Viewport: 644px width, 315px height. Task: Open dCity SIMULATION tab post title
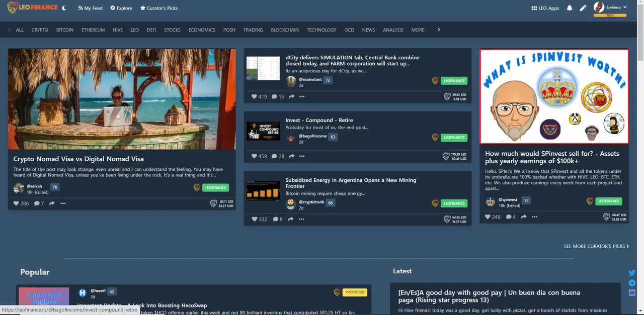tap(352, 60)
